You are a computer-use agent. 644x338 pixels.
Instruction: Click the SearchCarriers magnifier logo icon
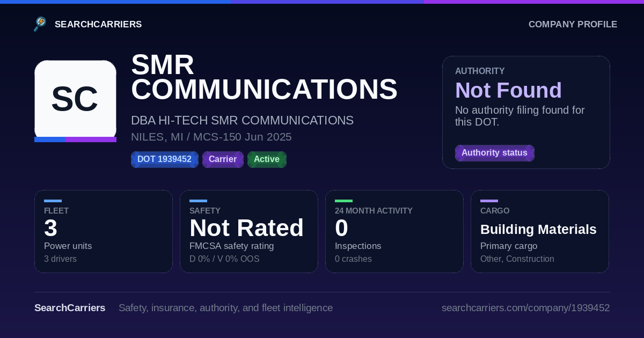point(40,24)
